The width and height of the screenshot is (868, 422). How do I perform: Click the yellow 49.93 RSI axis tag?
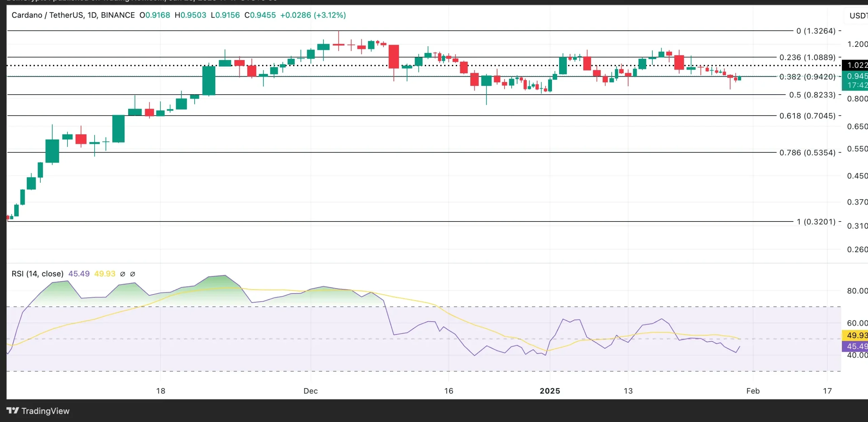click(x=855, y=335)
